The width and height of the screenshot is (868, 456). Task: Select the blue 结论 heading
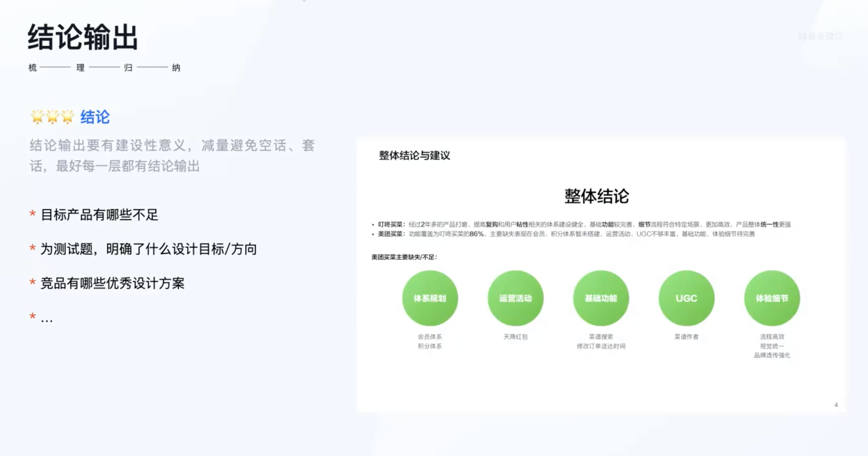tap(95, 117)
